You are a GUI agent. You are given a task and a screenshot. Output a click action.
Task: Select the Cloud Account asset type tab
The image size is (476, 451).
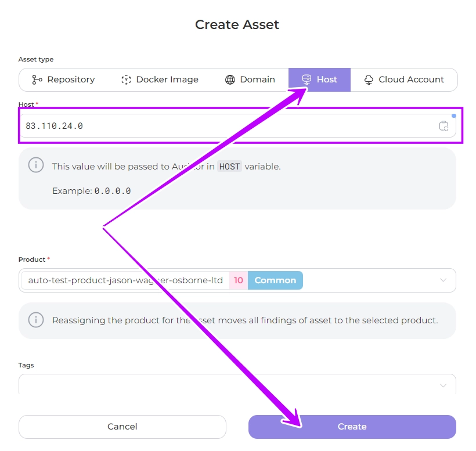coord(404,80)
